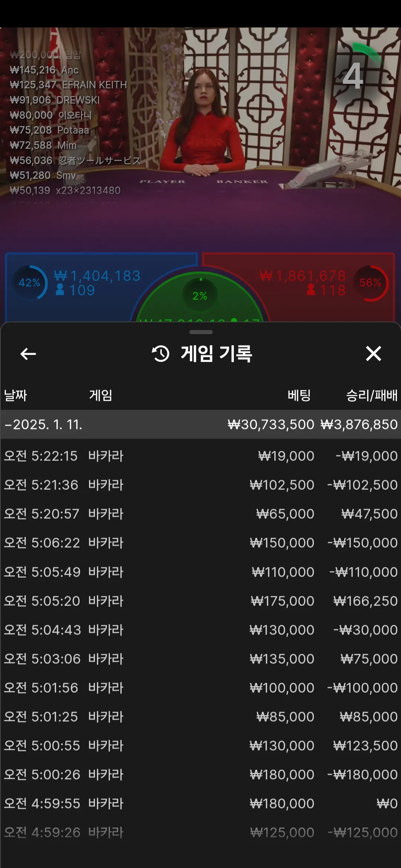Tap the Player bettor count icon 109
The image size is (401, 868).
(60, 290)
